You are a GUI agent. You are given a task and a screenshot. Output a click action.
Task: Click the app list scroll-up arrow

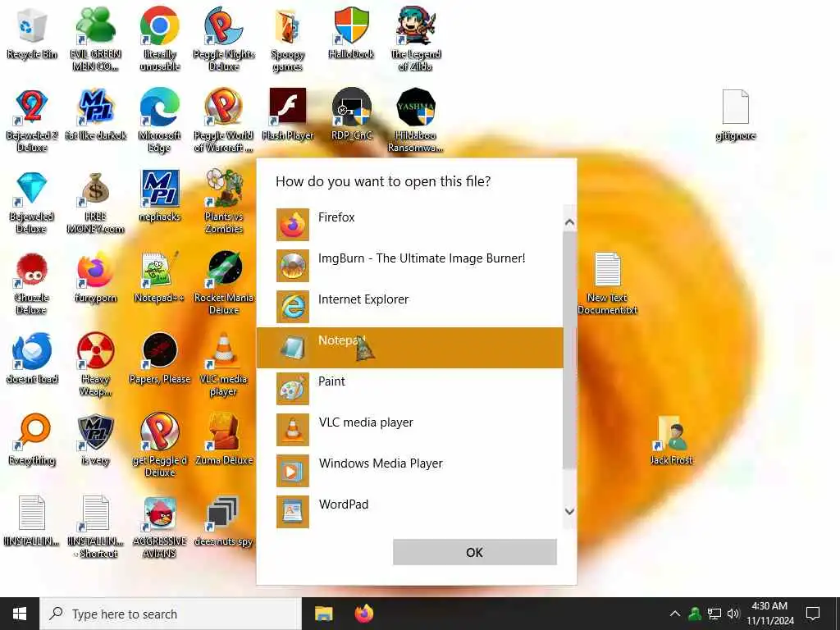coord(570,221)
